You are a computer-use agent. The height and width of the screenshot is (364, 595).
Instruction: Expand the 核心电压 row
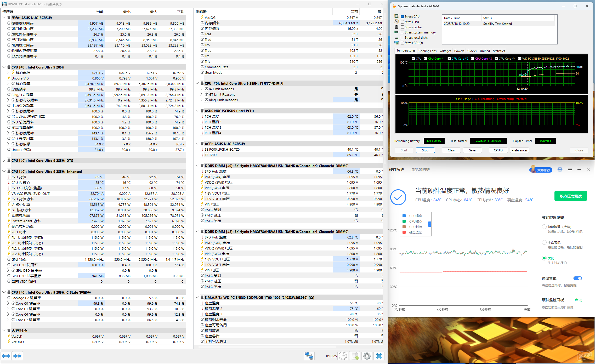pyautogui.click(x=8, y=72)
